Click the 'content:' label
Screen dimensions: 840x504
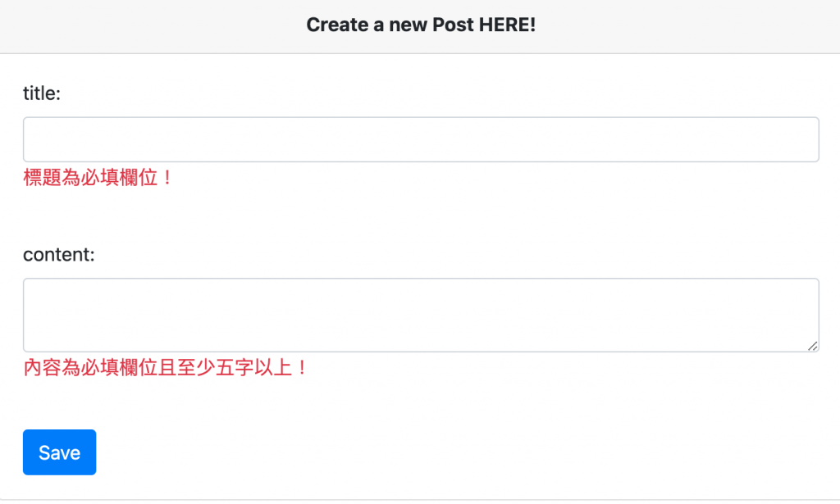[59, 254]
